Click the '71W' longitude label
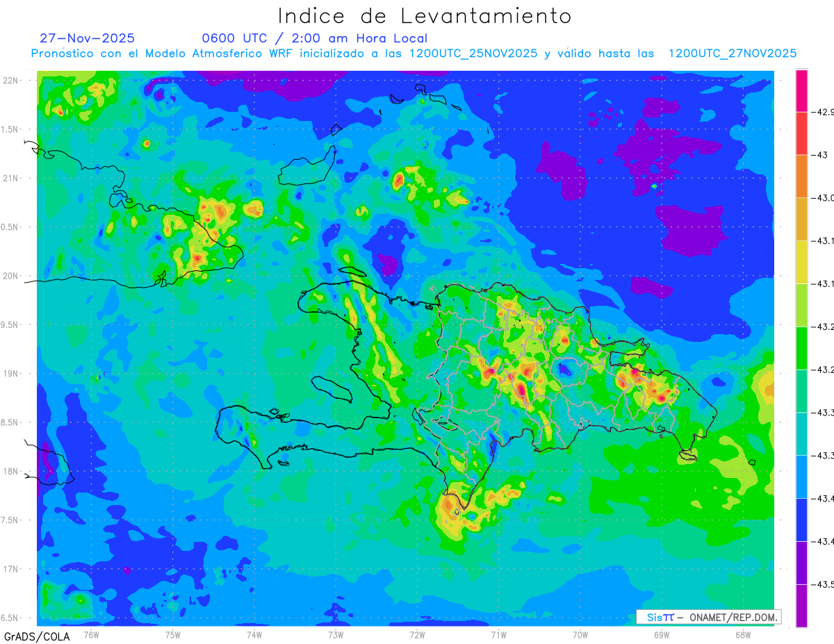Screen dimensions: 834x644 coord(498,634)
